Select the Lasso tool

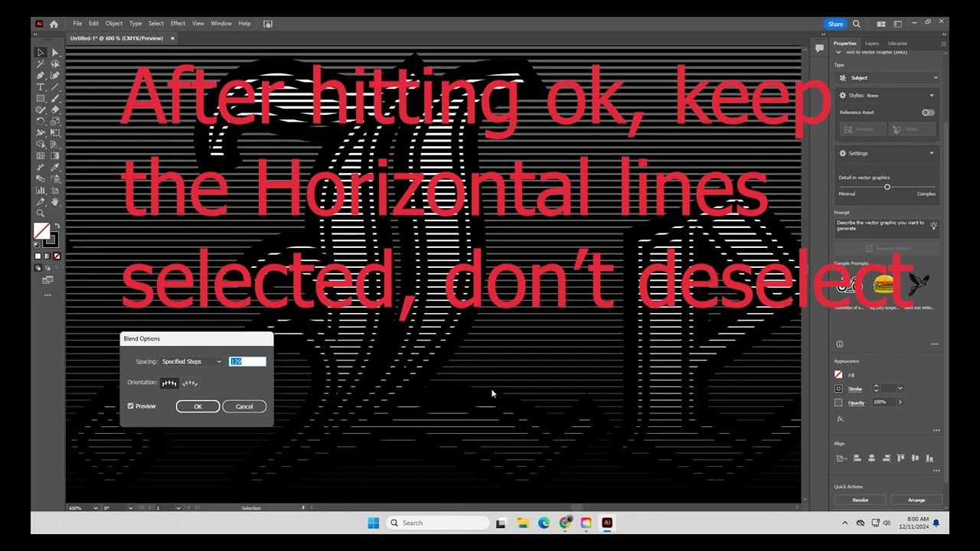55,64
